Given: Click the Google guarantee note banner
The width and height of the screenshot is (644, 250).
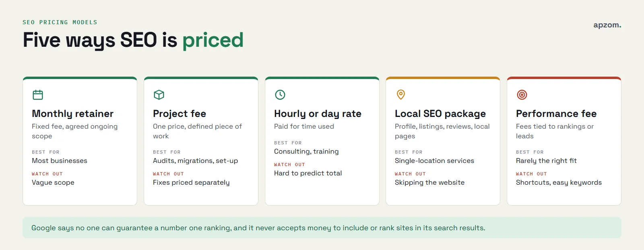Looking at the screenshot, I should pos(322,228).
